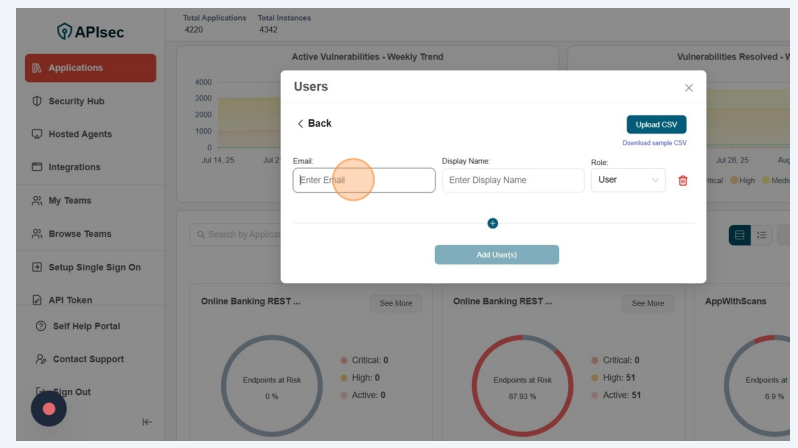Viewport: 798px width, 448px height.
Task: Click the red trash icon to delete user row
Action: pyautogui.click(x=683, y=180)
